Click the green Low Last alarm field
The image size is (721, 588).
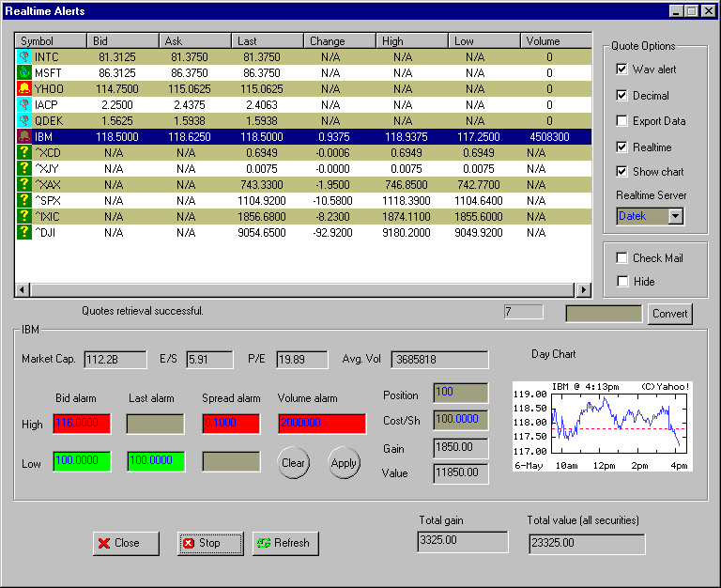click(x=157, y=461)
